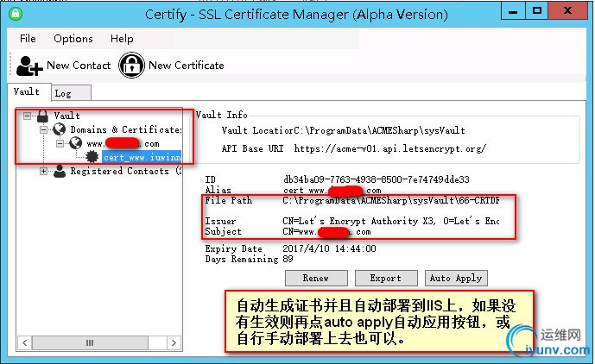Click Days Remaining value 89

point(288,259)
